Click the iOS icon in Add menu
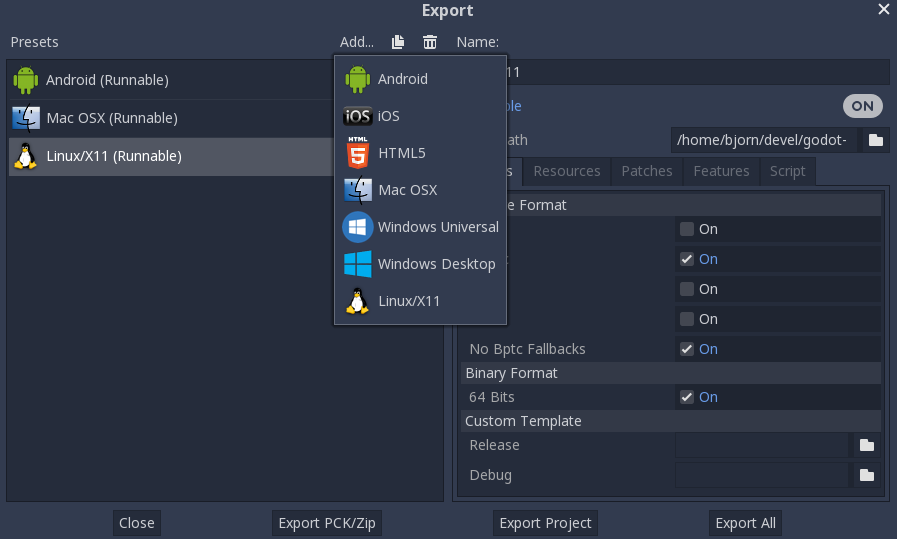This screenshot has width=897, height=539. 358,116
